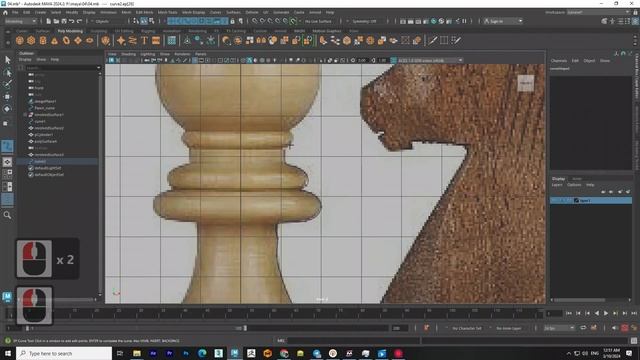Click the Maya home icon in menu bar
Screen dimensions: 640x360
pyautogui.click(x=5, y=13)
